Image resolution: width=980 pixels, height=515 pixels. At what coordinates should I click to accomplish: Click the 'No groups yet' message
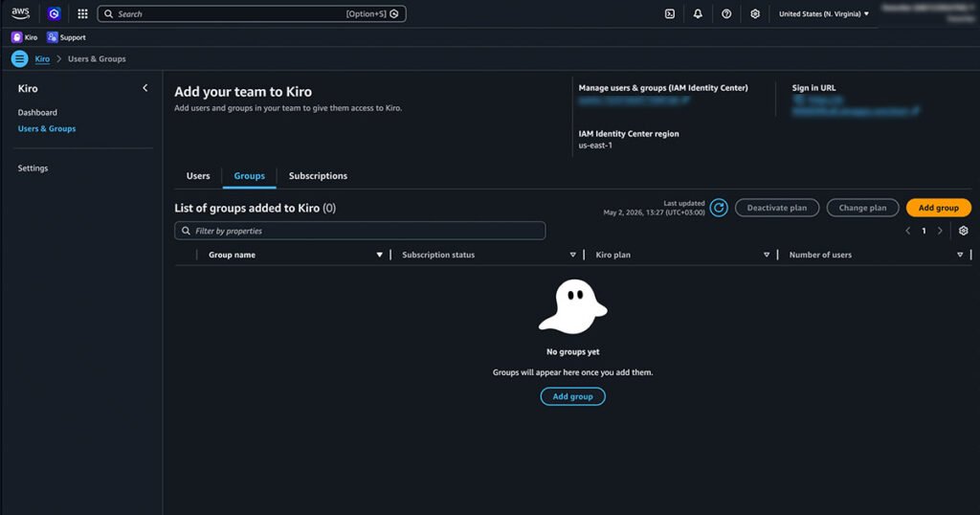pyautogui.click(x=572, y=352)
